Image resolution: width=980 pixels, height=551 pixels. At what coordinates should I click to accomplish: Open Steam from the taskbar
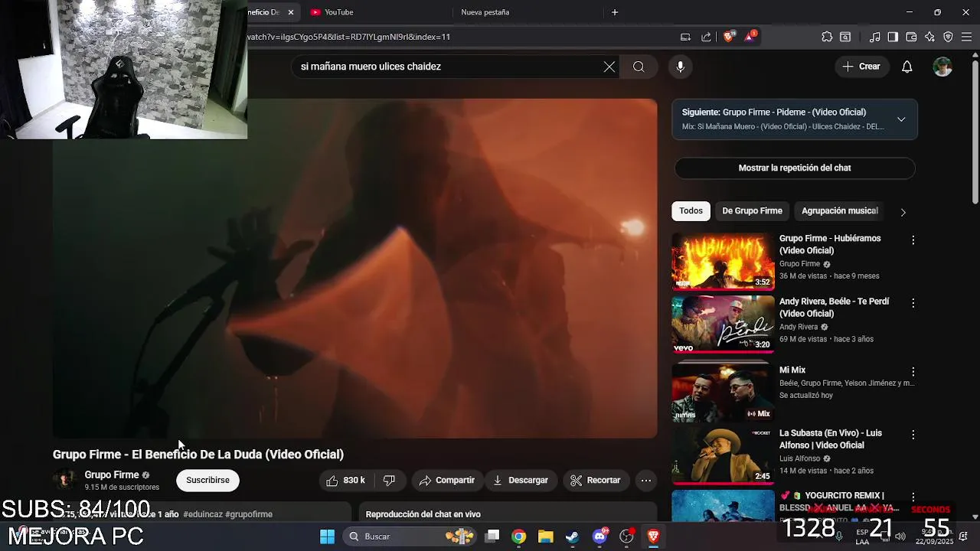(x=572, y=536)
